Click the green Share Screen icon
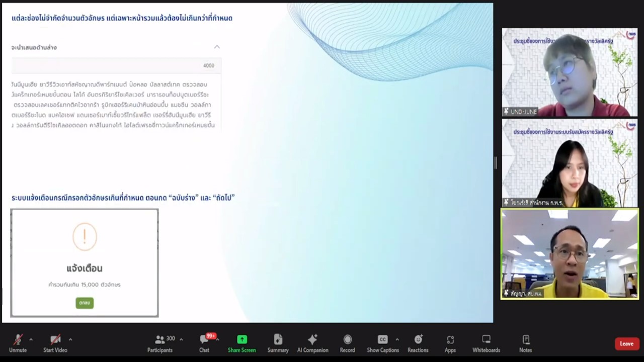The width and height of the screenshot is (644, 362). pyautogui.click(x=242, y=340)
